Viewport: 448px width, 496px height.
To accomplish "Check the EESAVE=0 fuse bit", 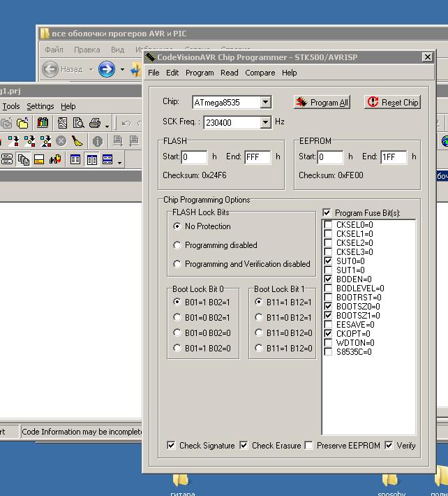I will [328, 325].
